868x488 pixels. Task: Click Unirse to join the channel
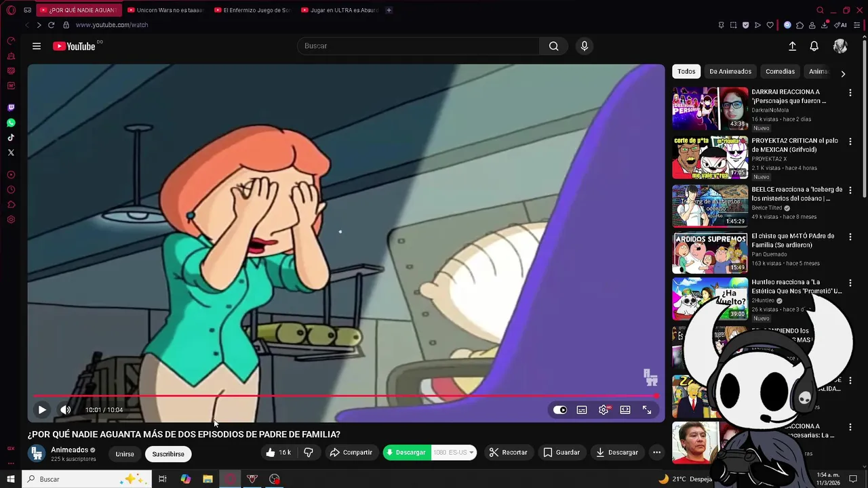(125, 454)
